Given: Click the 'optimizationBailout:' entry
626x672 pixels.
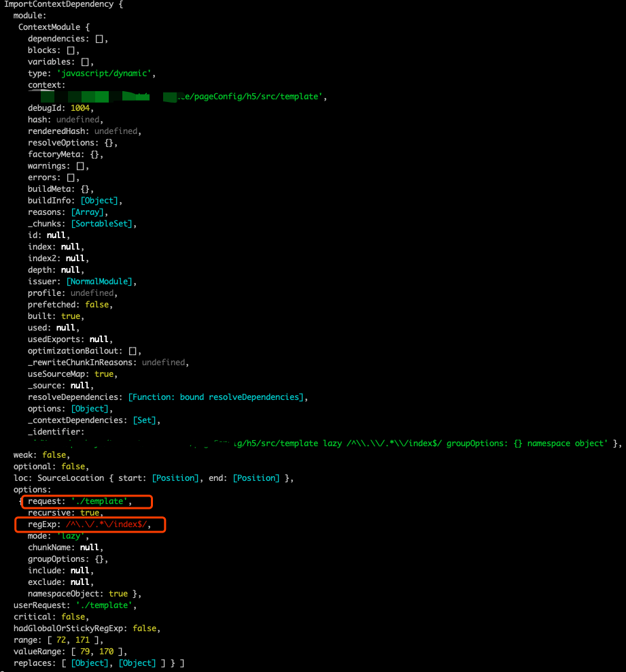Looking at the screenshot, I should (84, 351).
